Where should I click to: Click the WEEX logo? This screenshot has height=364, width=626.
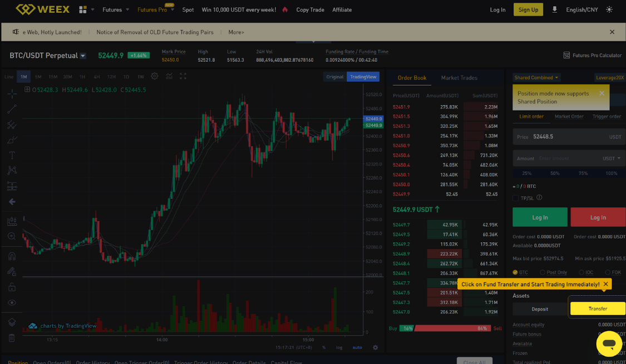click(42, 9)
